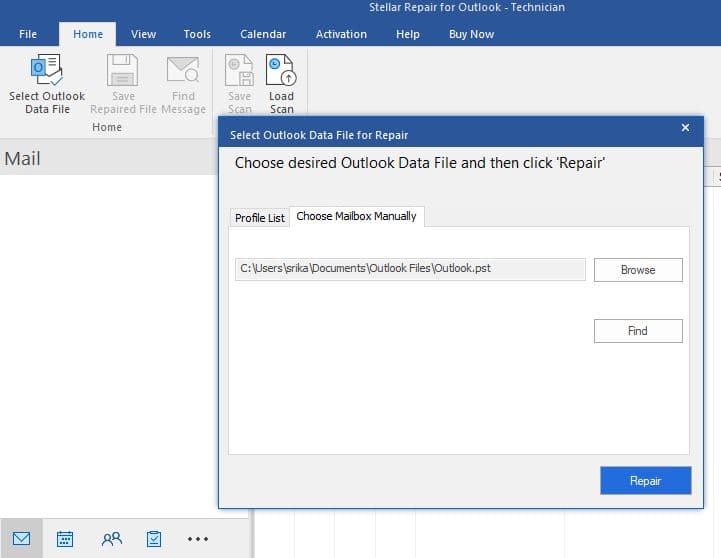
Task: Click the Load Scan ribbon icon
Action: click(281, 70)
